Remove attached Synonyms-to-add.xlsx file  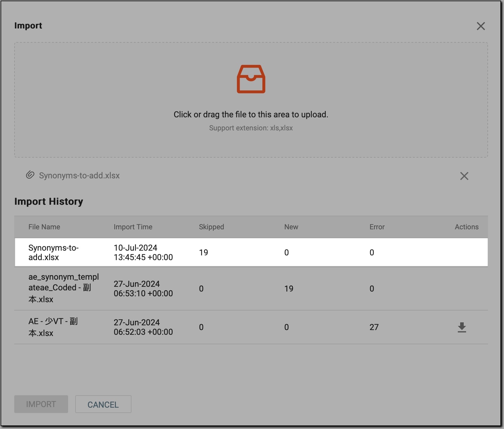[464, 176]
